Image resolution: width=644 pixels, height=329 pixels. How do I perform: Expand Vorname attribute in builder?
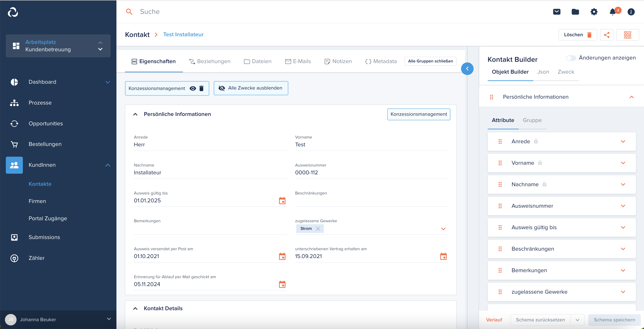pos(623,163)
